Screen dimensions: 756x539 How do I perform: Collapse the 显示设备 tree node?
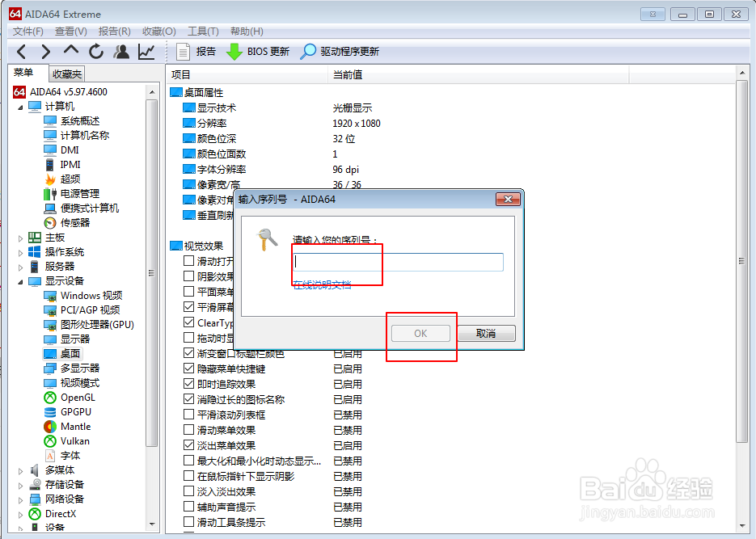[20, 281]
